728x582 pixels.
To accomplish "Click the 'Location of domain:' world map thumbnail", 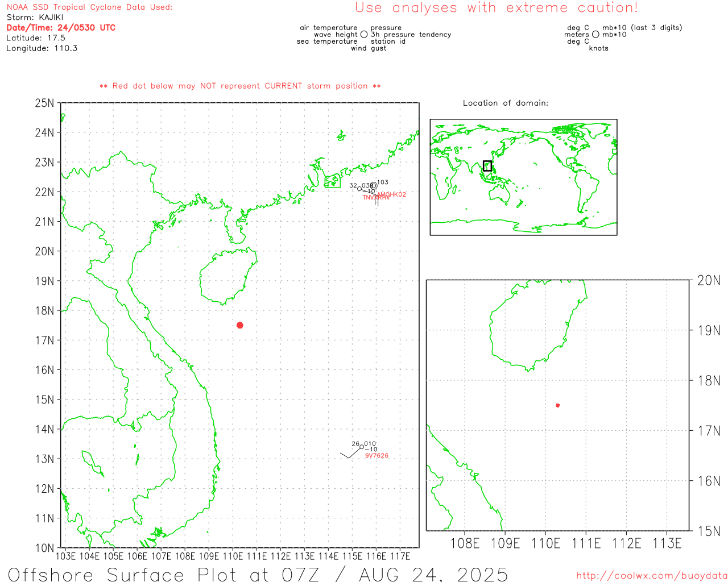I will [523, 177].
